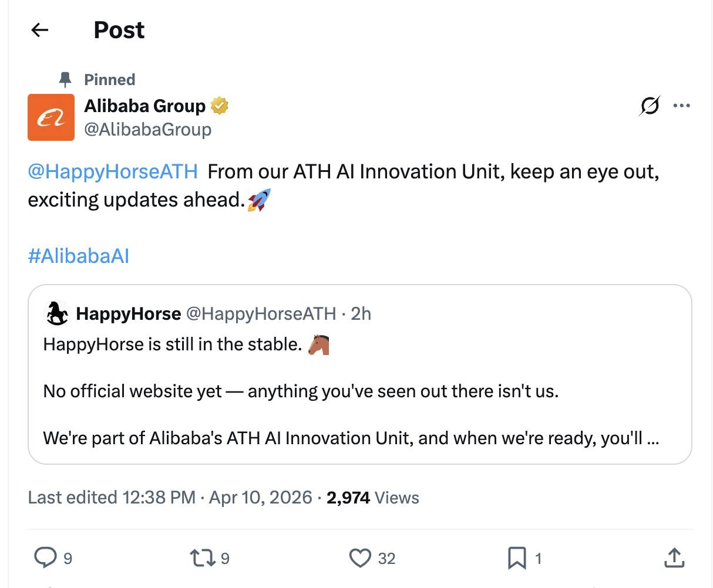The height and width of the screenshot is (588, 713).
Task: View edit history via Last edited
Action: pyautogui.click(x=112, y=498)
